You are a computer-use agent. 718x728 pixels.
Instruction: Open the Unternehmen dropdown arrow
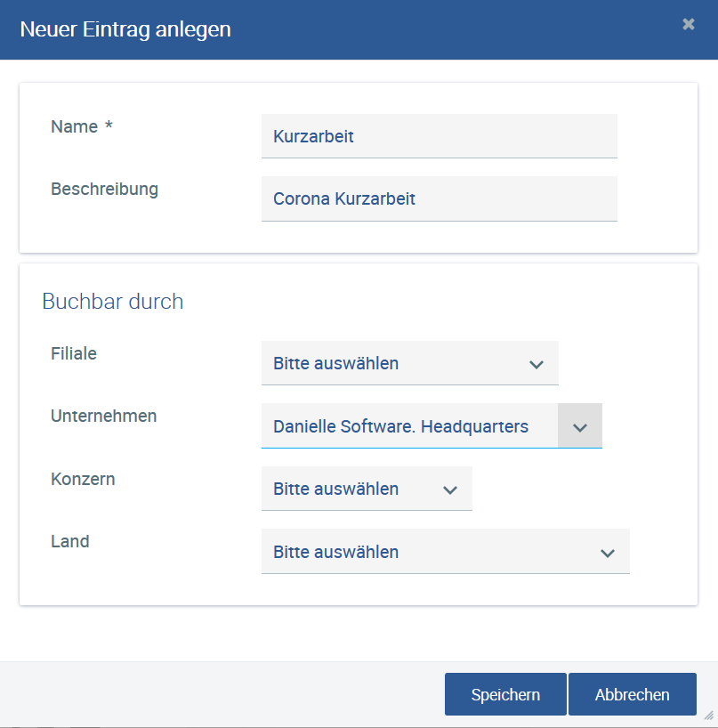pos(580,425)
